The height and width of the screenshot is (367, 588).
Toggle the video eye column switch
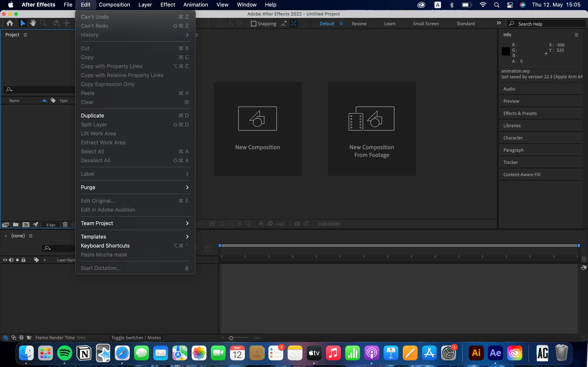pos(5,260)
